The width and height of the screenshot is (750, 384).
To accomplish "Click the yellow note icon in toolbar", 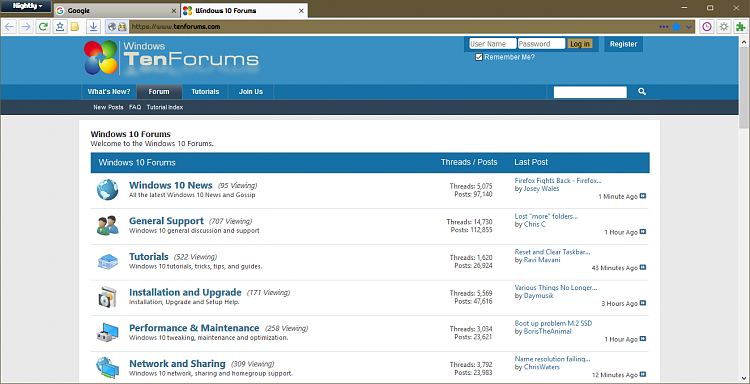I will tap(75, 27).
